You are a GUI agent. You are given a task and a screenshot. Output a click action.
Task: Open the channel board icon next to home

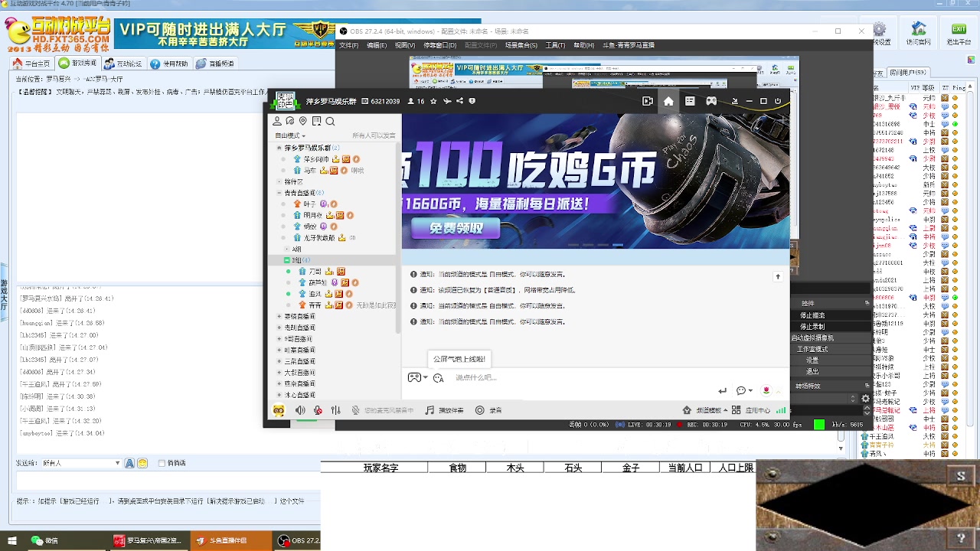click(690, 101)
